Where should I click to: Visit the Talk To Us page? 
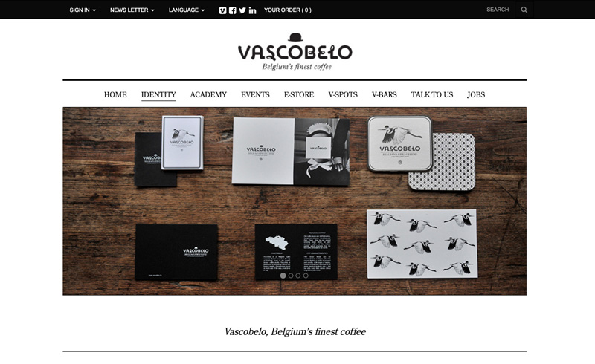432,94
